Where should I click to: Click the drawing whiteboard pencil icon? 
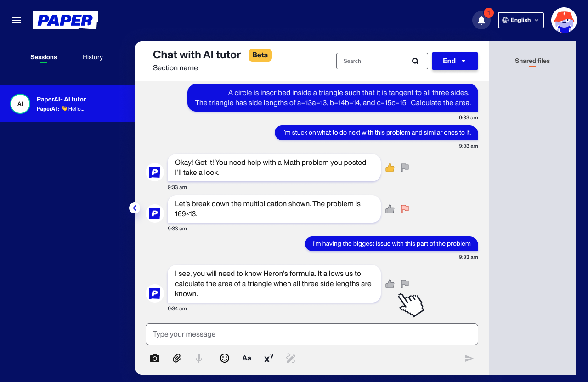[x=291, y=358]
